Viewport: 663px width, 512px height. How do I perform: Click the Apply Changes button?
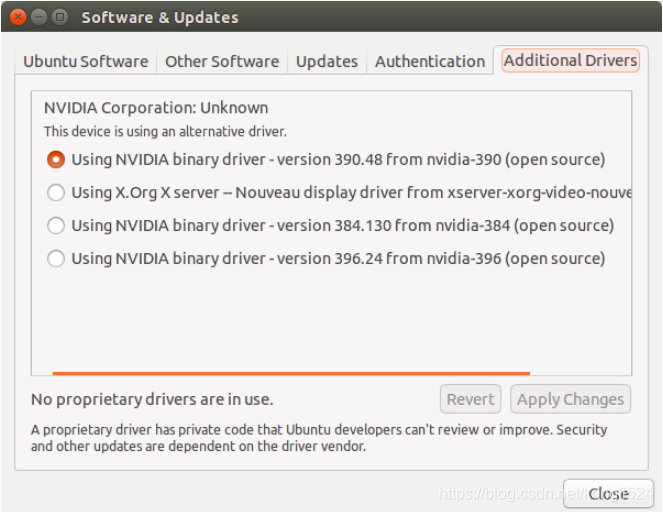point(570,399)
